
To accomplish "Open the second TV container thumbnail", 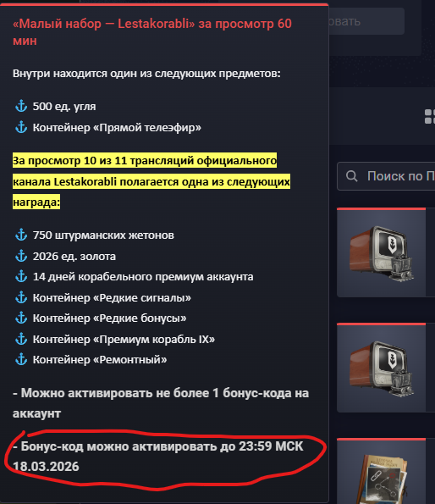I will pyautogui.click(x=381, y=368).
